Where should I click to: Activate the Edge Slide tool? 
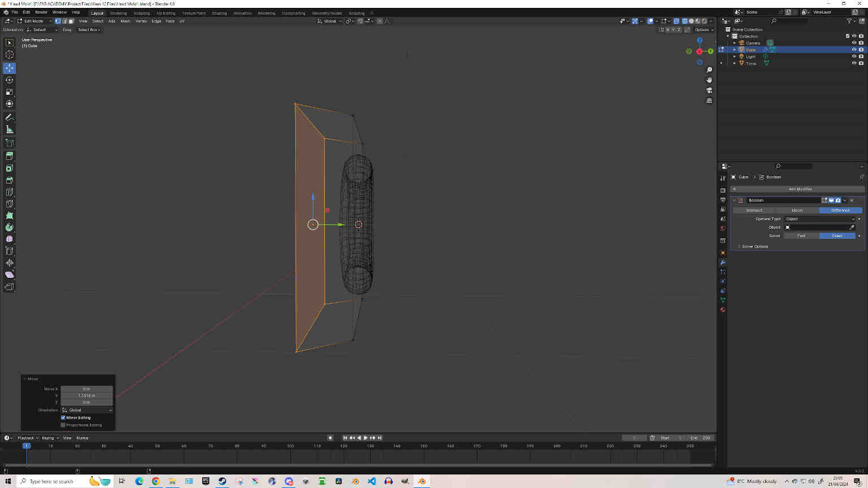pos(10,251)
